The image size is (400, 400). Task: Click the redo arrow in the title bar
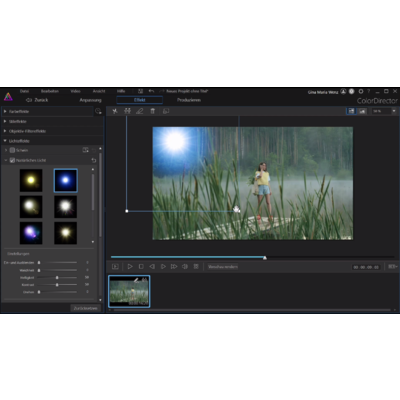click(162, 91)
